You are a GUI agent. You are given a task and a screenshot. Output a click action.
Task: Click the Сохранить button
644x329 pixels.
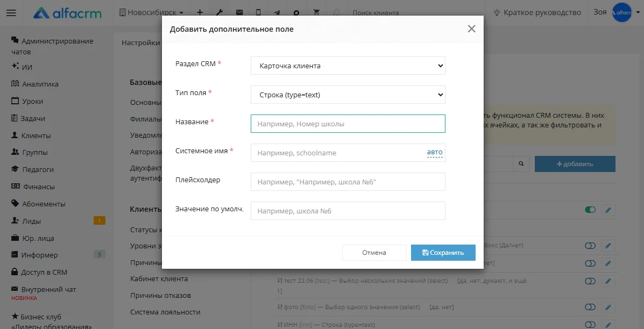pyautogui.click(x=443, y=253)
